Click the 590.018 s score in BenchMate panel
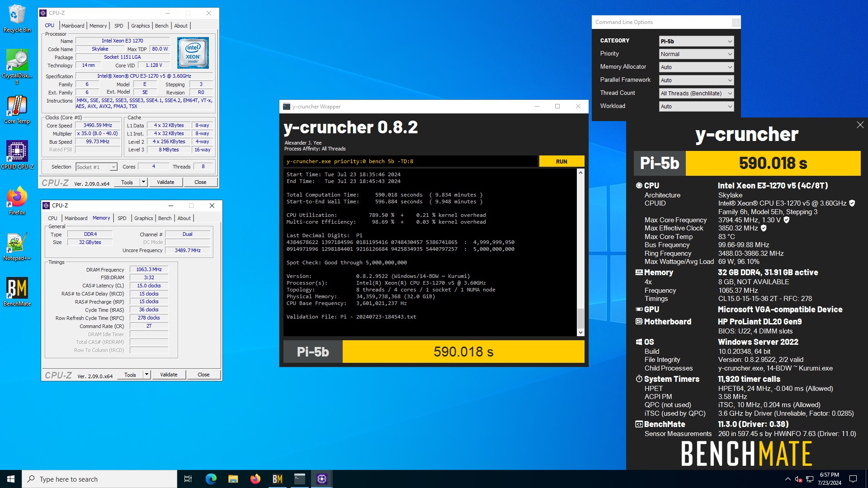The image size is (868, 488). [773, 163]
